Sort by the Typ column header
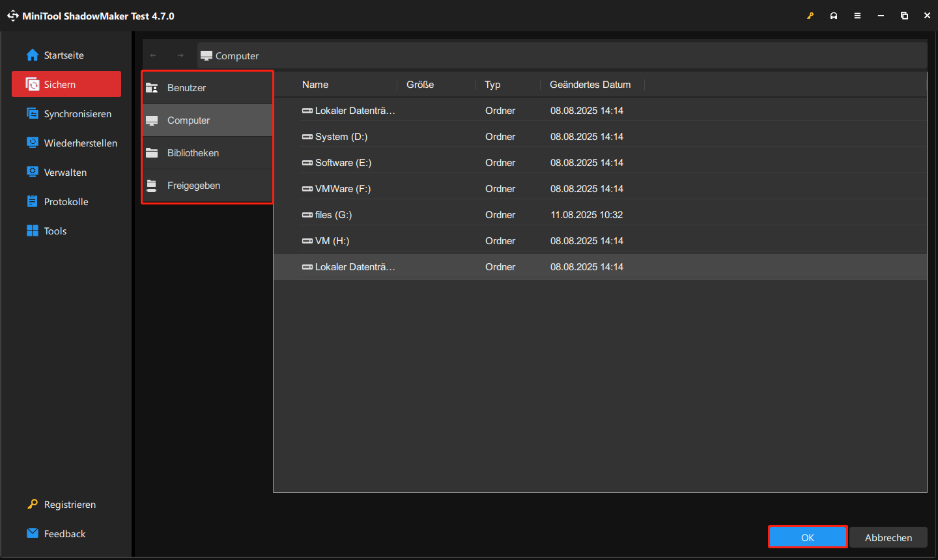 (x=492, y=85)
